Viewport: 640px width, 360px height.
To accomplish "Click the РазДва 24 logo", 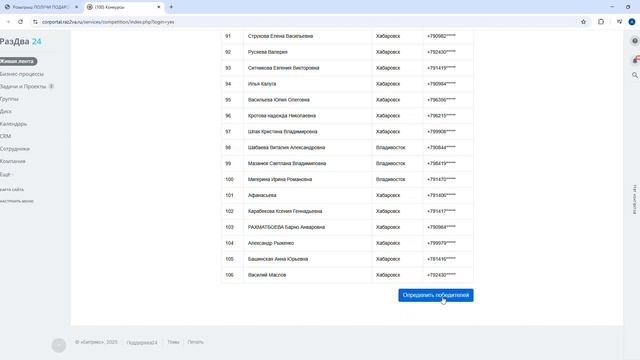I will [20, 42].
